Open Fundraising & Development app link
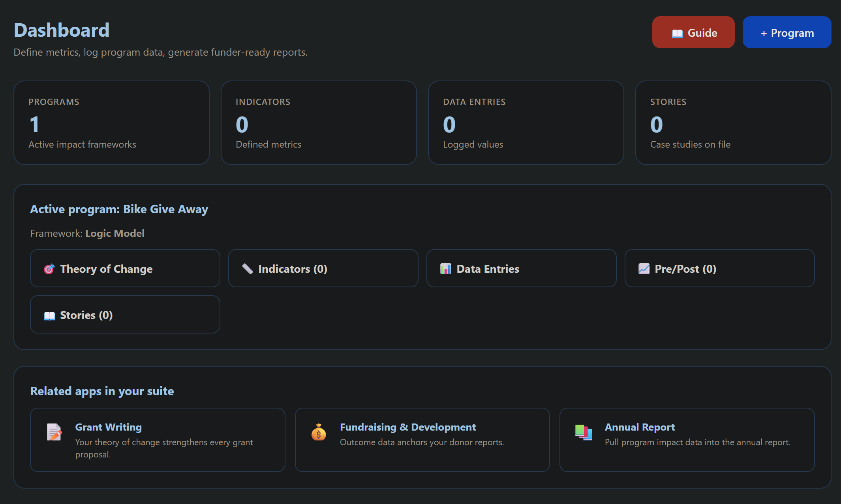Screen dimensions: 841x504 [422, 440]
